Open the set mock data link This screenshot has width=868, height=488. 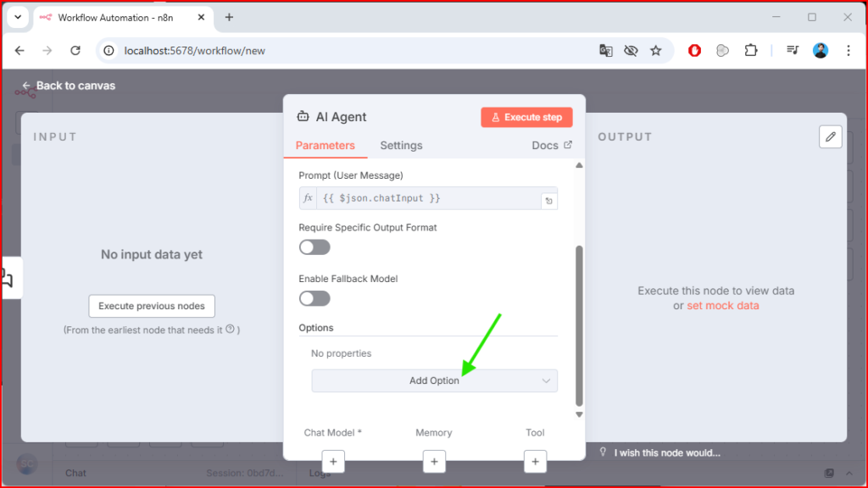point(722,306)
